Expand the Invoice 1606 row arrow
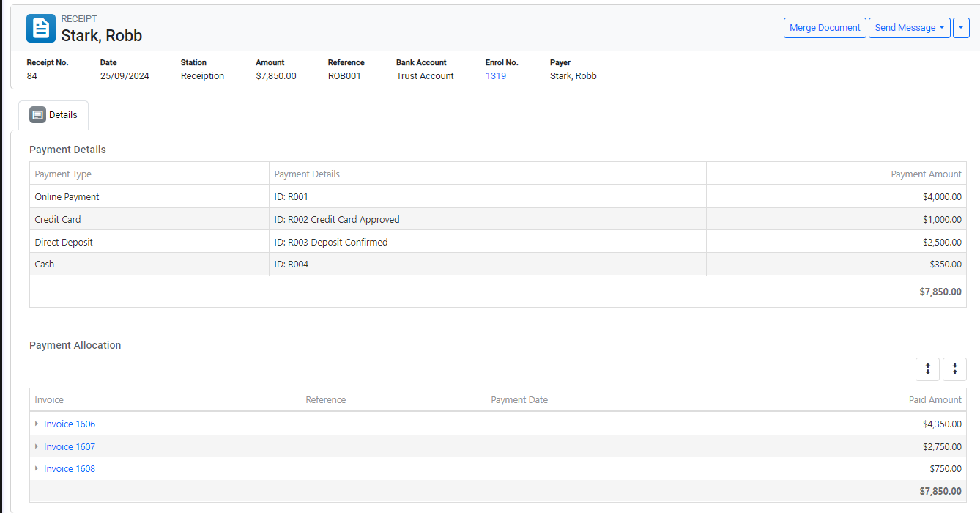The height and width of the screenshot is (513, 980). tap(37, 424)
